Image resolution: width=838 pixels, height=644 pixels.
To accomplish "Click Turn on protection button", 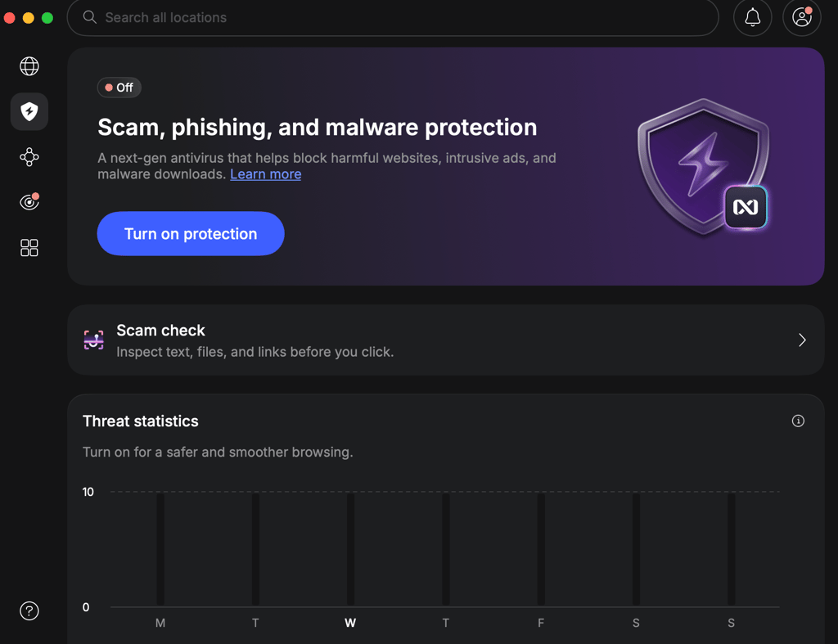I will (191, 233).
